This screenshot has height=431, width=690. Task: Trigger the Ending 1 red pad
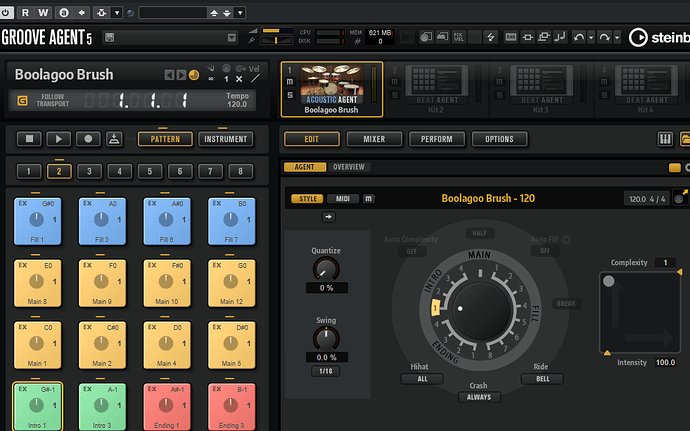click(x=166, y=407)
